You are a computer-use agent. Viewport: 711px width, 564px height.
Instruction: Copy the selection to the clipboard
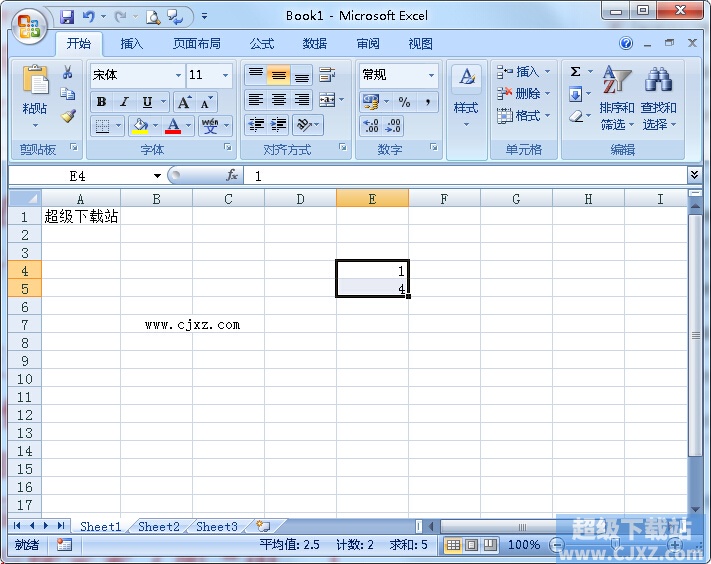[68, 94]
